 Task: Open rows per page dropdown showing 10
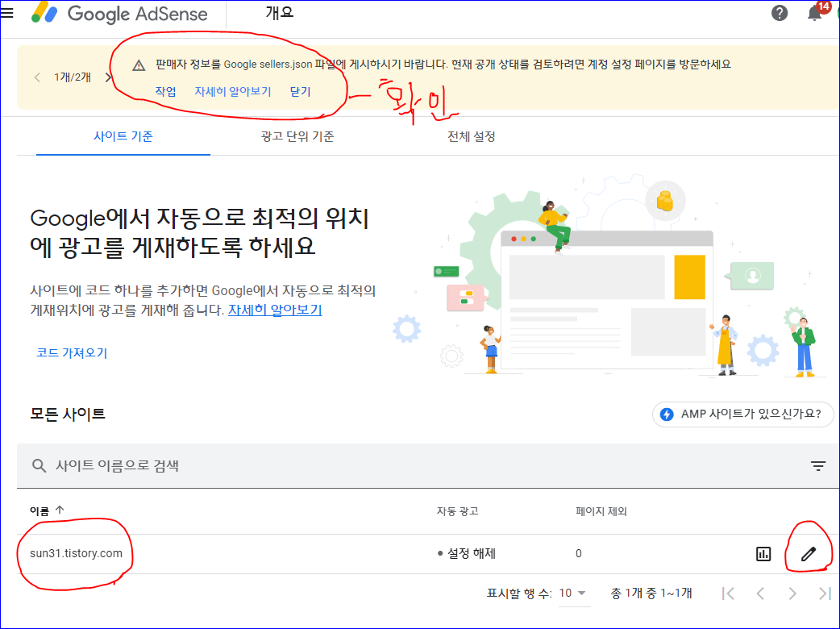tap(572, 594)
